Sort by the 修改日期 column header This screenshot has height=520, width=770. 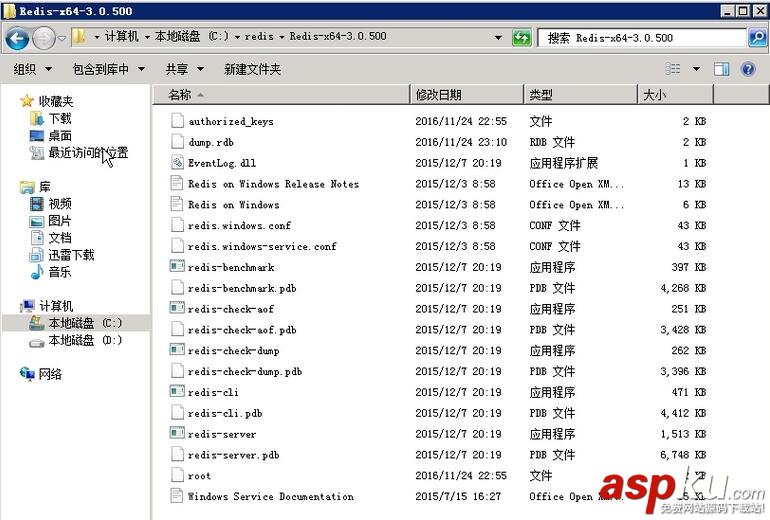coord(467,95)
